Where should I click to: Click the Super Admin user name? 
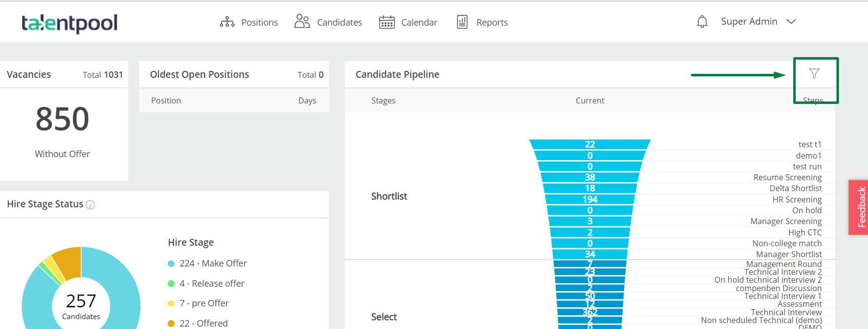(749, 21)
